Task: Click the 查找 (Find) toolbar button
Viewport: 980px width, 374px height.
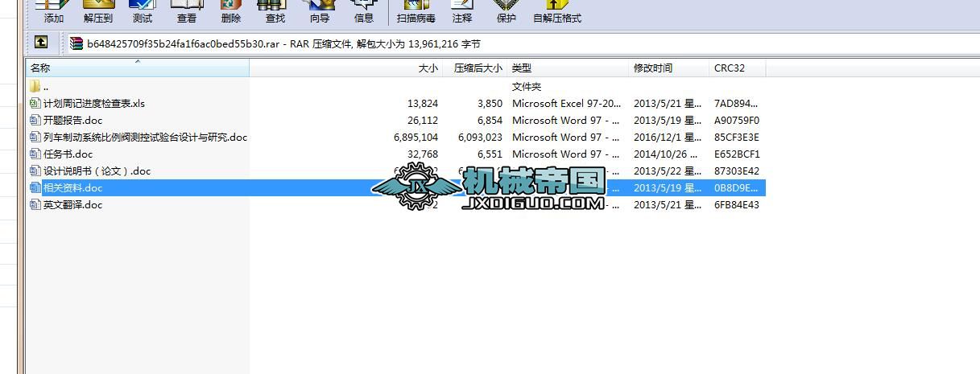Action: click(275, 11)
